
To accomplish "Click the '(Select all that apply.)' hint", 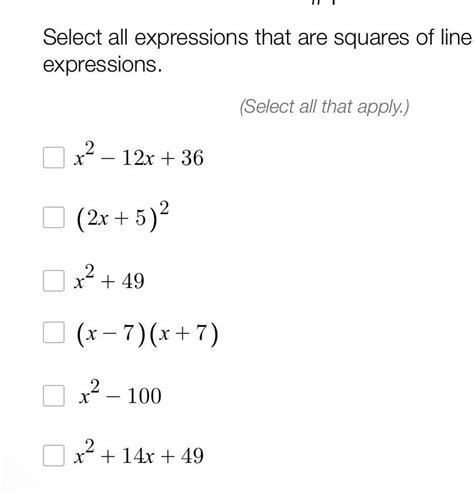I will pyautogui.click(x=324, y=107).
